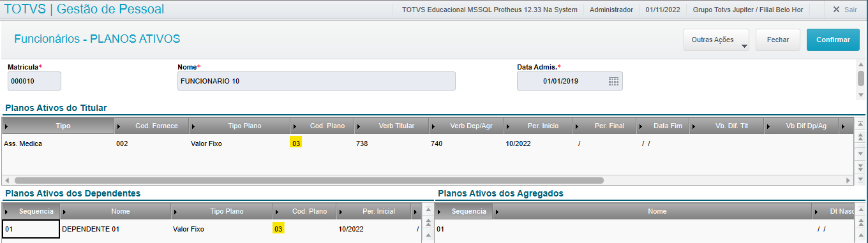The image size is (868, 243).
Task: Click the Tipo column sort arrow icon
Action: point(8,126)
